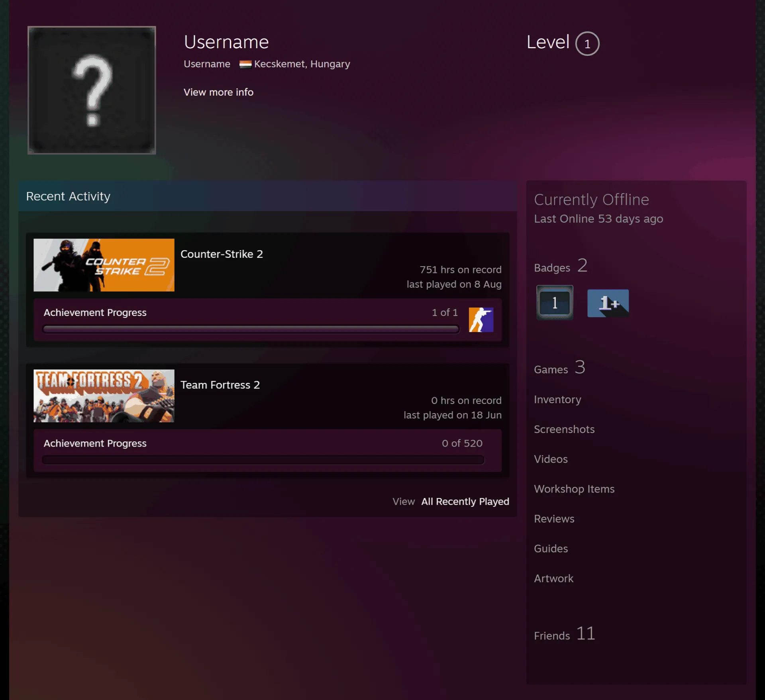This screenshot has height=700, width=765.
Task: Open the Counter-Strike 2 game banner
Action: point(104,265)
